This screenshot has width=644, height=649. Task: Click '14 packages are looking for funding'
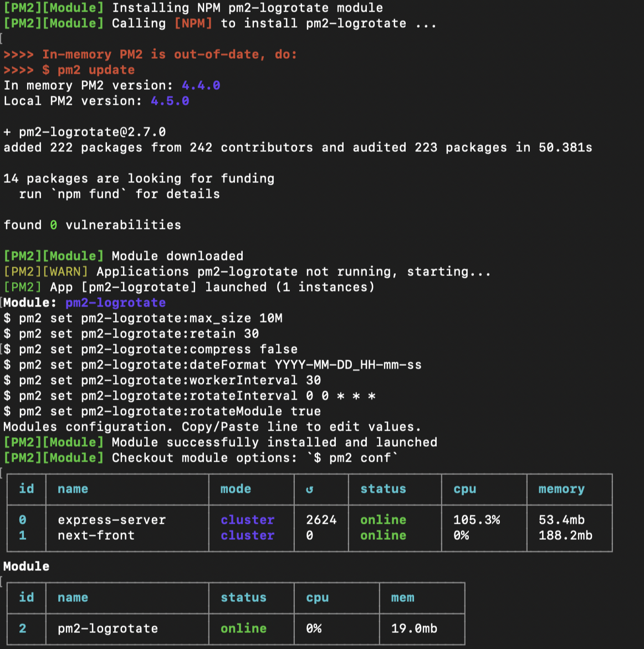pyautogui.click(x=139, y=179)
